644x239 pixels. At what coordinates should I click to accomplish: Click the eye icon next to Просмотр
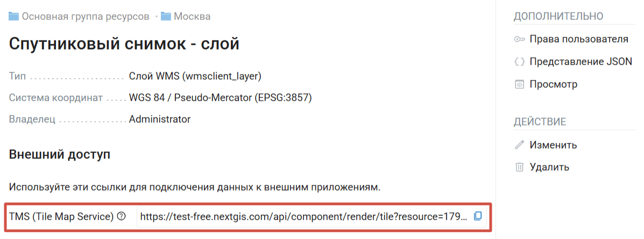click(x=519, y=85)
